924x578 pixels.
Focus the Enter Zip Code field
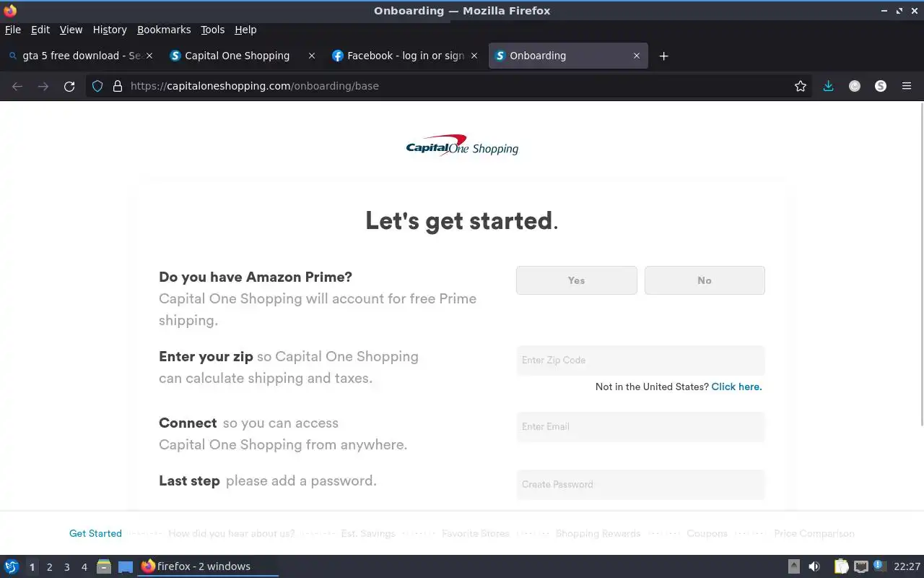click(640, 360)
